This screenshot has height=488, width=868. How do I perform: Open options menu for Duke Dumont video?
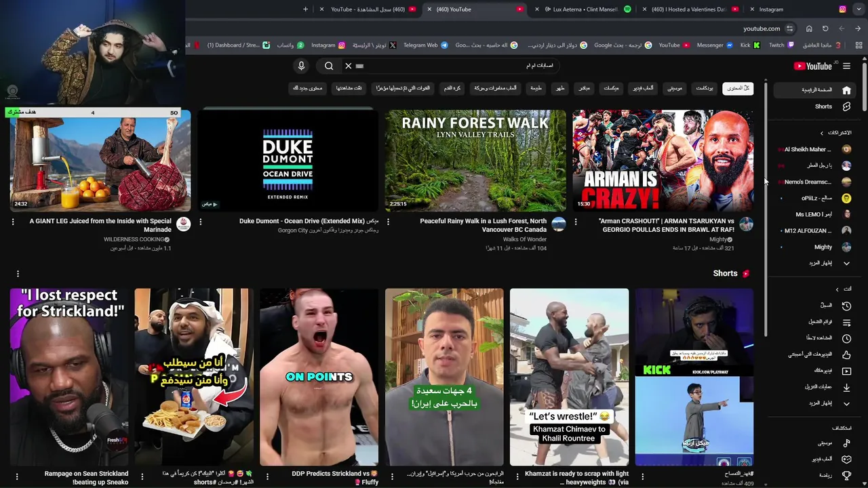[201, 222]
